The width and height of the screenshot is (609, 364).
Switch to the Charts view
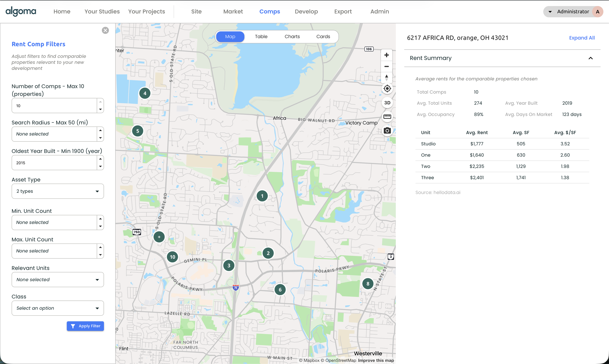pos(292,36)
